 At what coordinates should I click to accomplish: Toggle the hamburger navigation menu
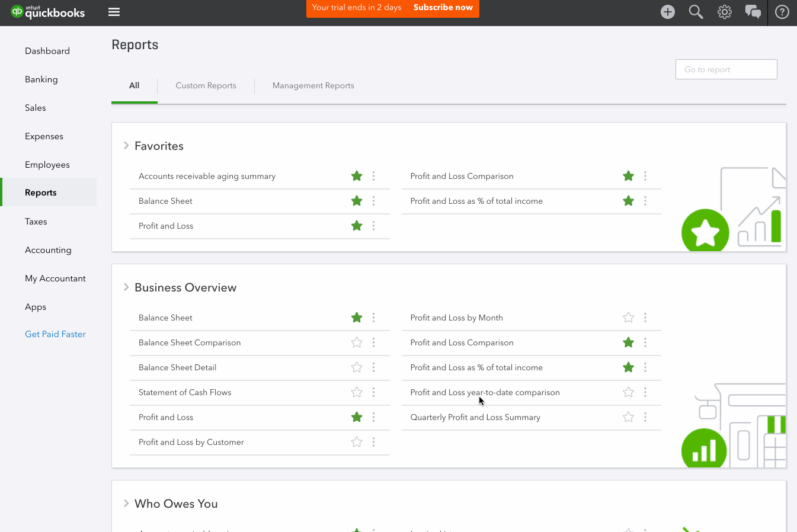(114, 12)
